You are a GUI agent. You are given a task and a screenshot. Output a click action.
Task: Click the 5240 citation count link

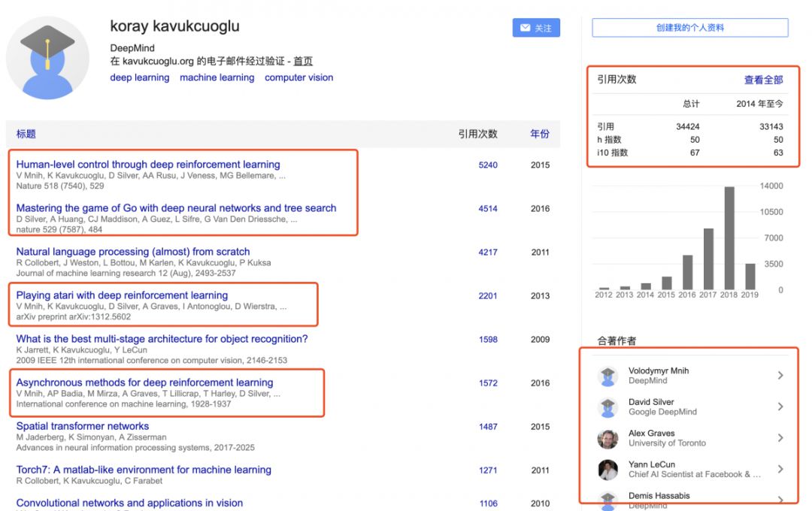click(488, 165)
